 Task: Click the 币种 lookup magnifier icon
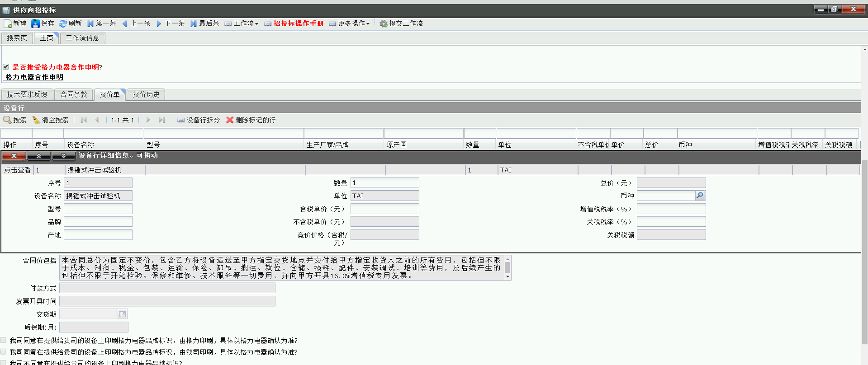coord(700,196)
